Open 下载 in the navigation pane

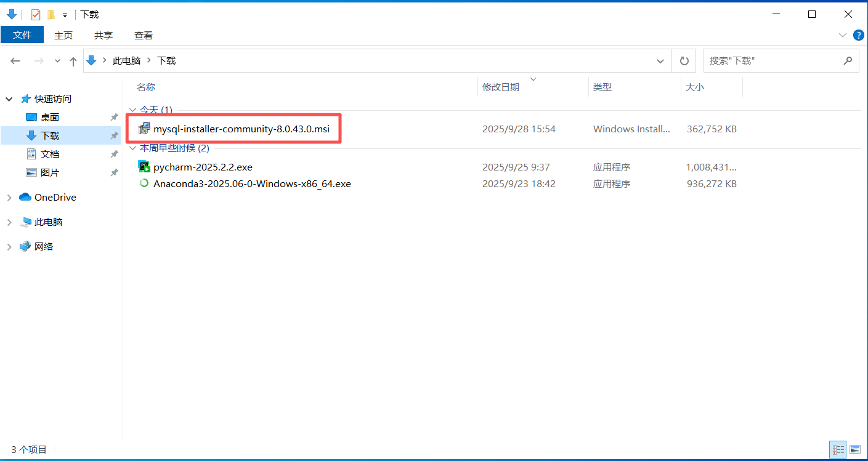pyautogui.click(x=50, y=135)
